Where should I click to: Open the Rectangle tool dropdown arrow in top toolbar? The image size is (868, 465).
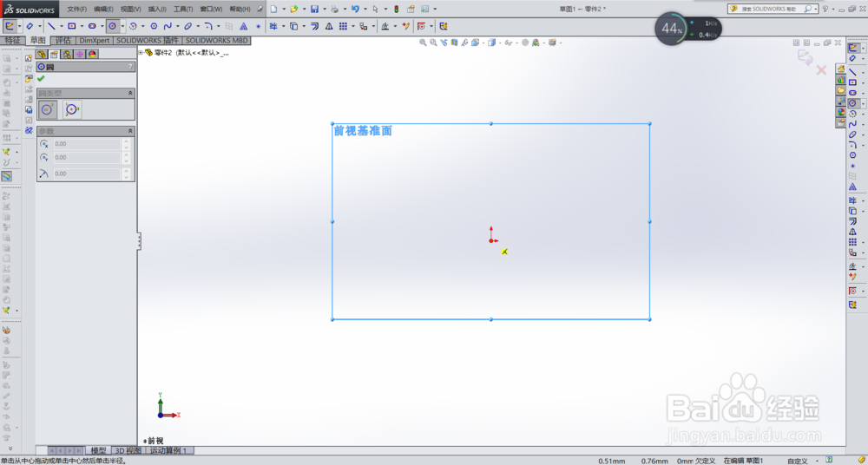pyautogui.click(x=82, y=26)
